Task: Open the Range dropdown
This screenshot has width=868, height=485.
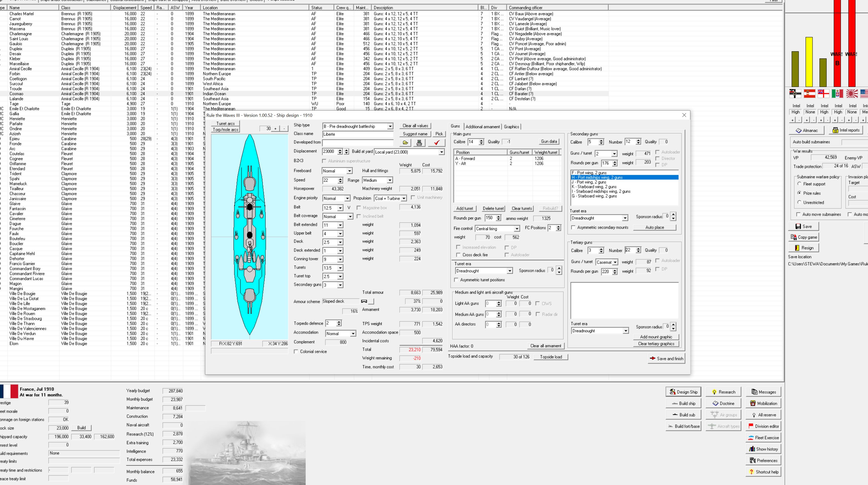Action: 390,180
